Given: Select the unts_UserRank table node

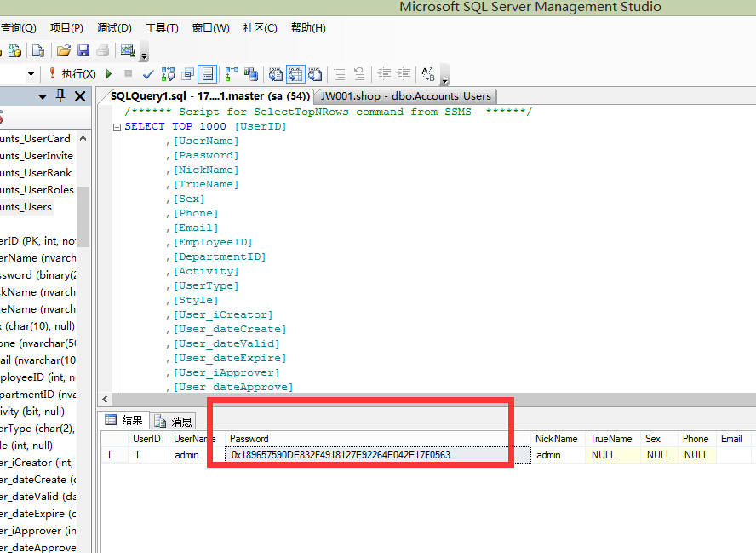Looking at the screenshot, I should point(36,173).
